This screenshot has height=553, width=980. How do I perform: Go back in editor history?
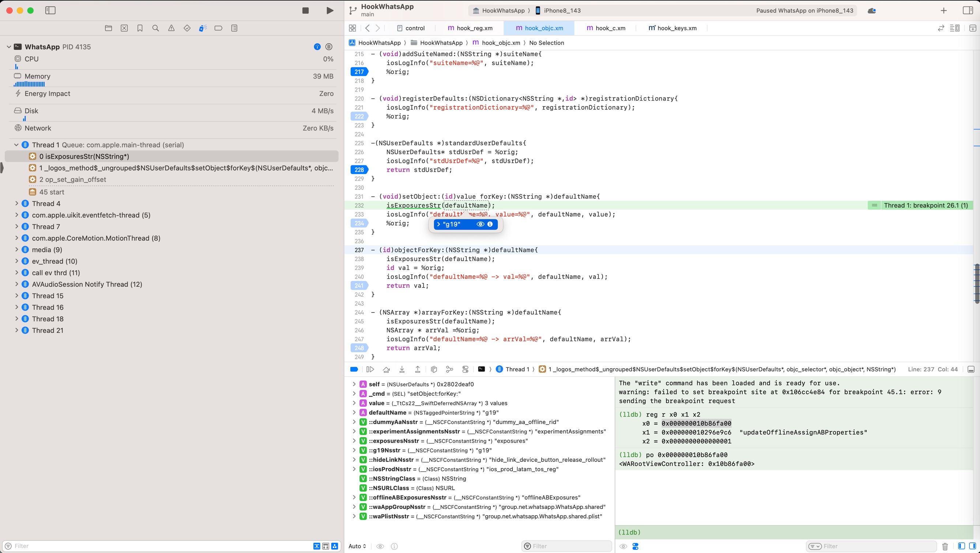(x=367, y=28)
